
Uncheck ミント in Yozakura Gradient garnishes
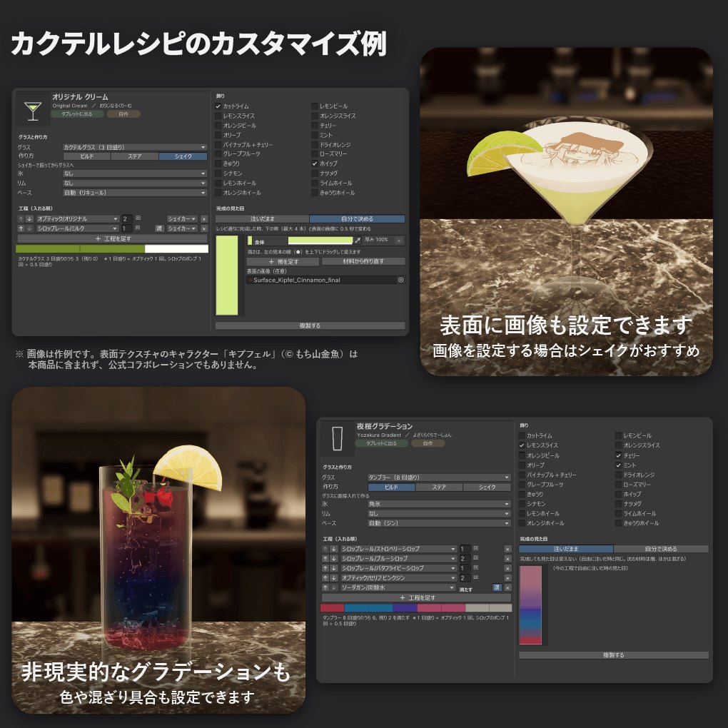coord(618,465)
